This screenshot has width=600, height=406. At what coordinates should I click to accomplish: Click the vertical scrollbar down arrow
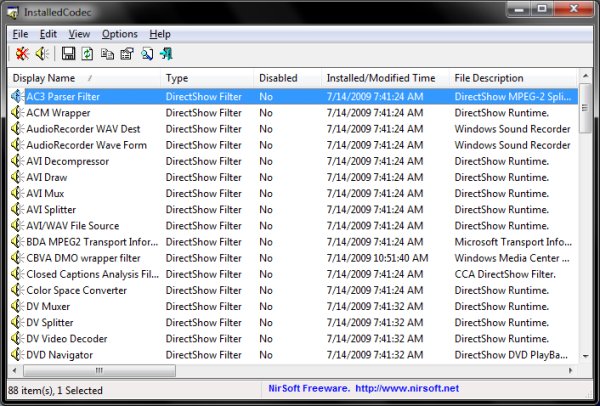tap(585, 355)
